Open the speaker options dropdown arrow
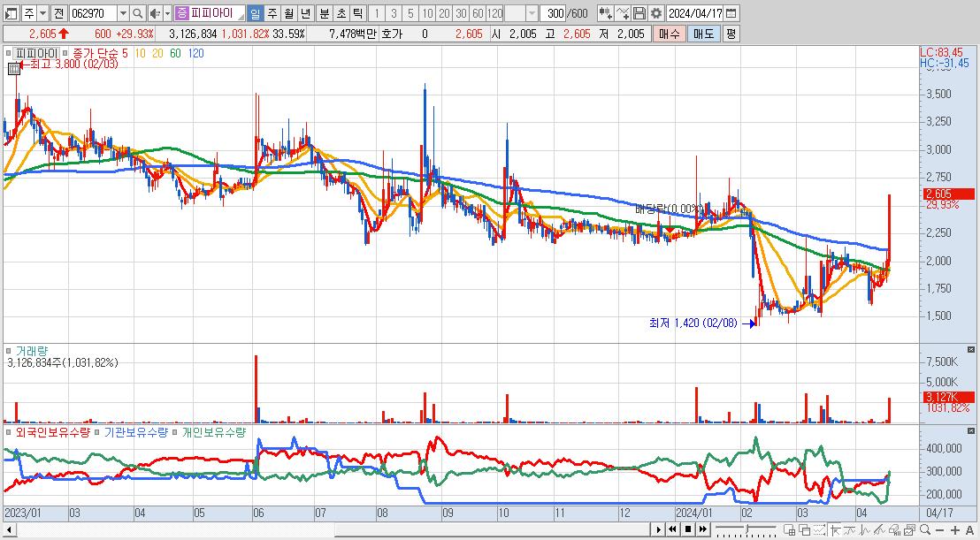The image size is (980, 540). tap(165, 13)
